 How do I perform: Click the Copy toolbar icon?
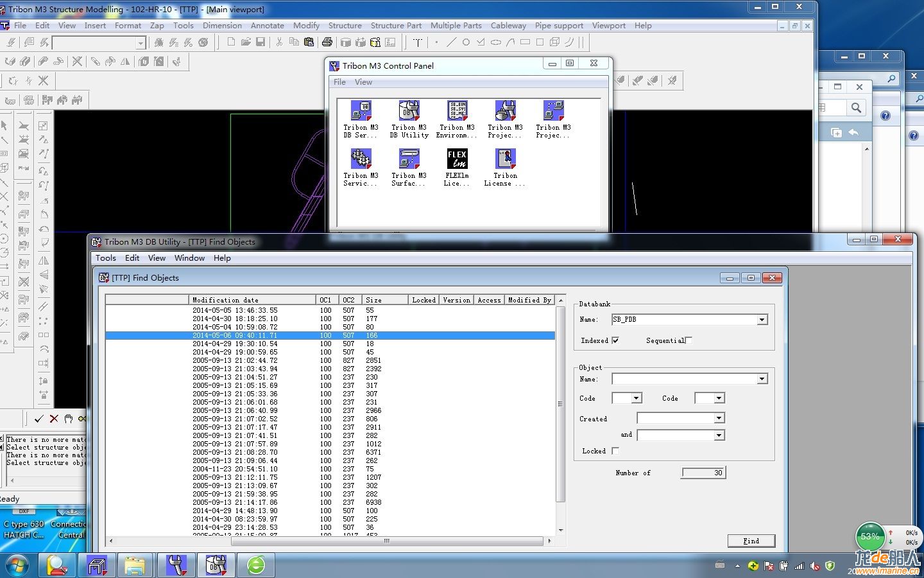(x=294, y=42)
